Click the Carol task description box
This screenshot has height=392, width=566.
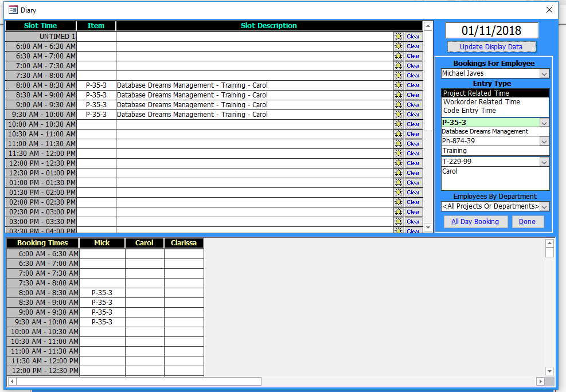coord(495,178)
